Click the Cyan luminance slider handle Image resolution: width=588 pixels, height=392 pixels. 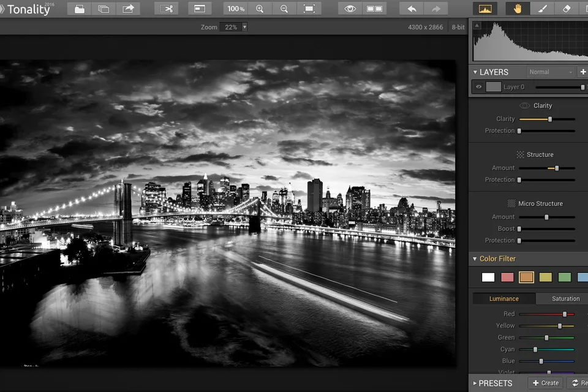(535, 349)
